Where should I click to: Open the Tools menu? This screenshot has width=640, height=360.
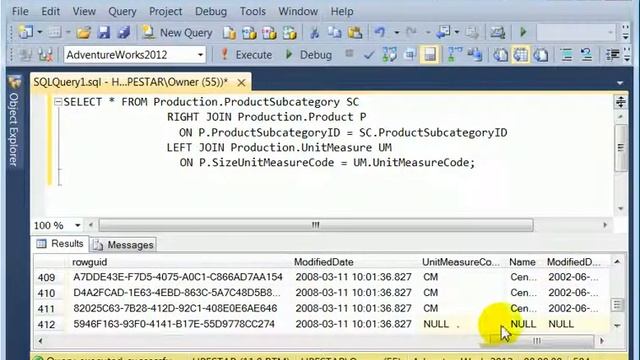(253, 11)
